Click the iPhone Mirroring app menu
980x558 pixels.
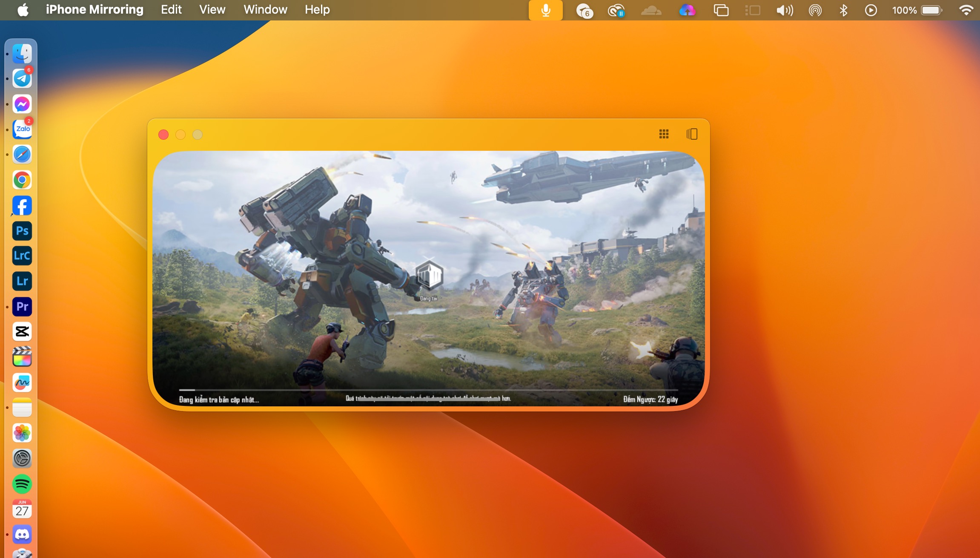[x=95, y=10]
